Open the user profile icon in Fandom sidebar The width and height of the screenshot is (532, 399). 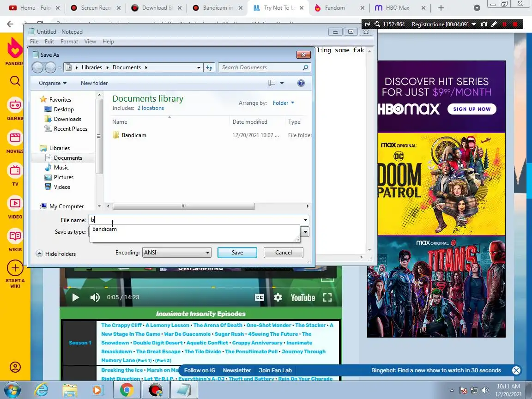[15, 367]
